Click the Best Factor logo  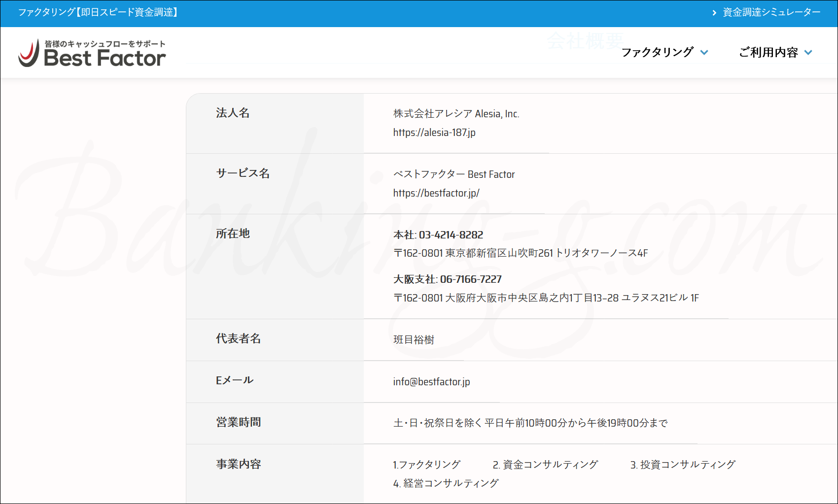tap(92, 53)
